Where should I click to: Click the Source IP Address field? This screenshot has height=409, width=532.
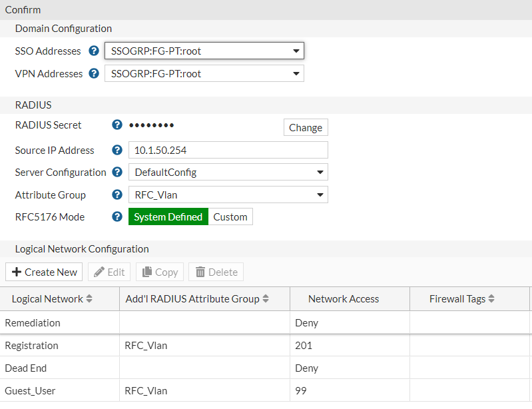[228, 150]
